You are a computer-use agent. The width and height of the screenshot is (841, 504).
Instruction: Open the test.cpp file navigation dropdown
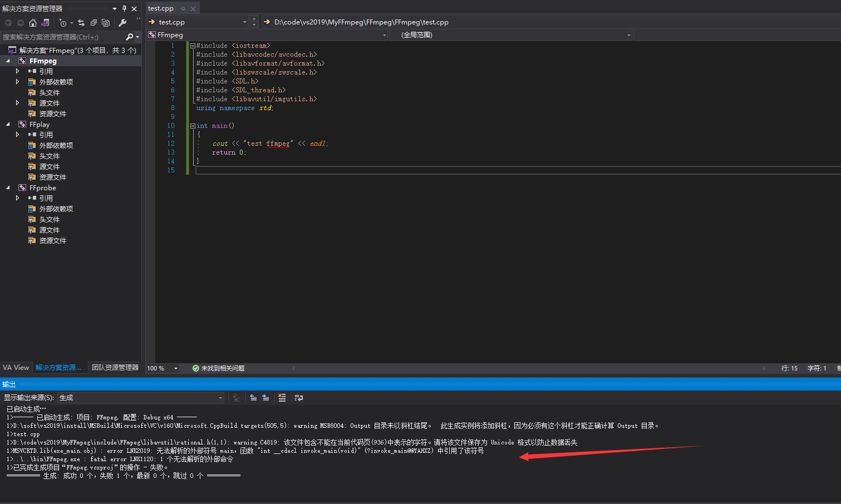244,22
